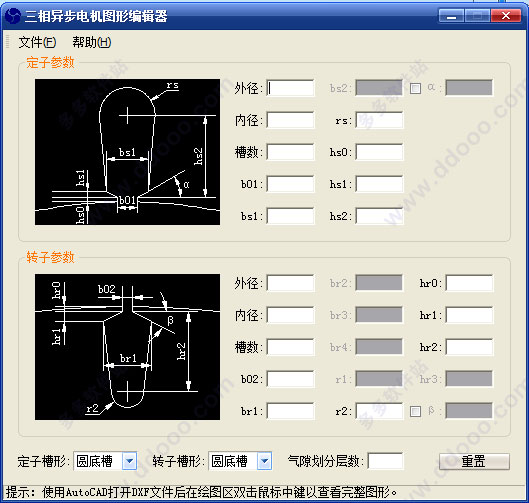Click the 重置 reset button

pyautogui.click(x=474, y=461)
